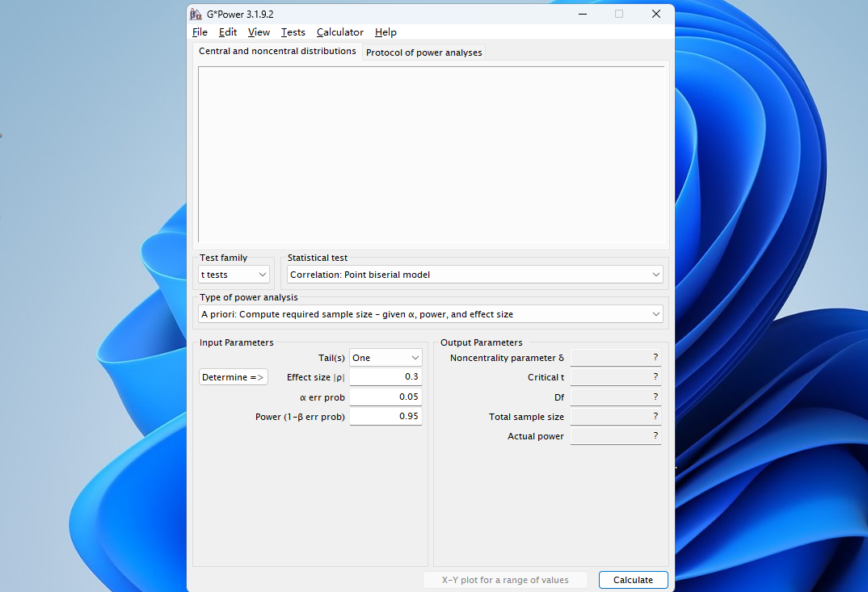Open the Edit menu

[x=228, y=32]
